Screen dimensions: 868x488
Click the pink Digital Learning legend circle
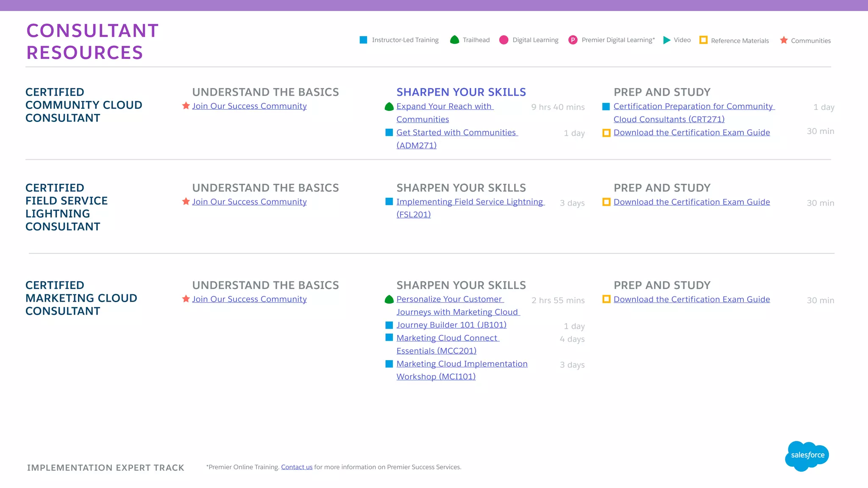(504, 40)
